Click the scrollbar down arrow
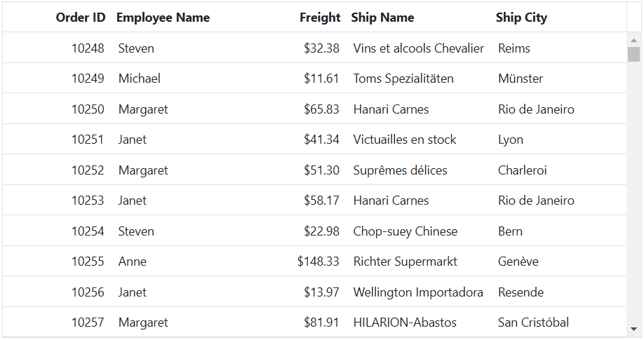This screenshot has height=340, width=644. click(633, 329)
